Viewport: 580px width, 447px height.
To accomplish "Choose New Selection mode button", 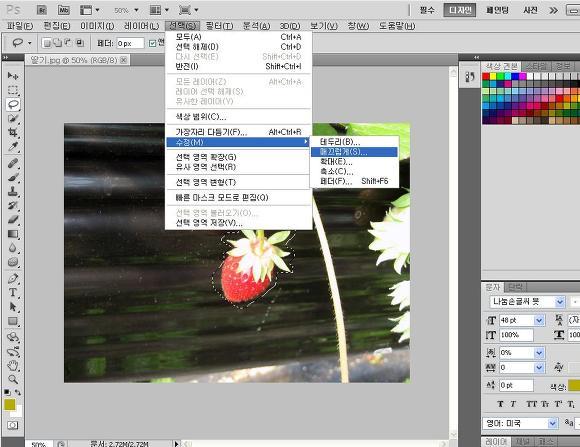I will tap(47, 43).
